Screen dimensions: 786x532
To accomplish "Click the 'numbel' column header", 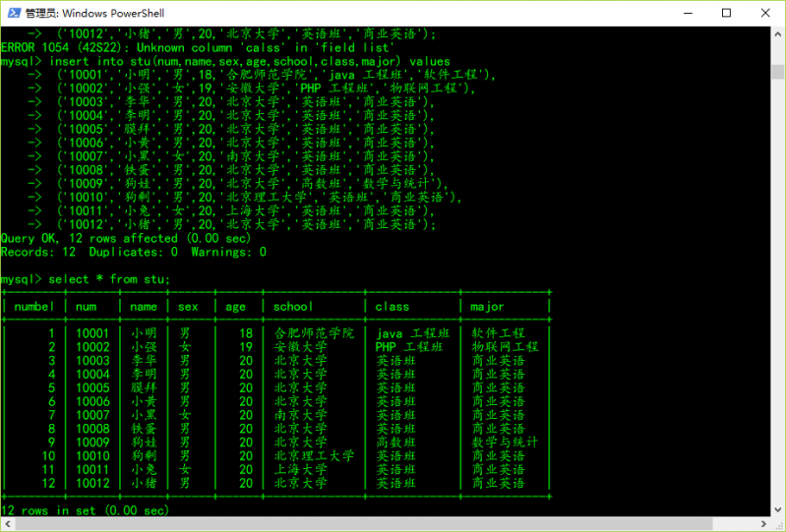I will tap(34, 306).
